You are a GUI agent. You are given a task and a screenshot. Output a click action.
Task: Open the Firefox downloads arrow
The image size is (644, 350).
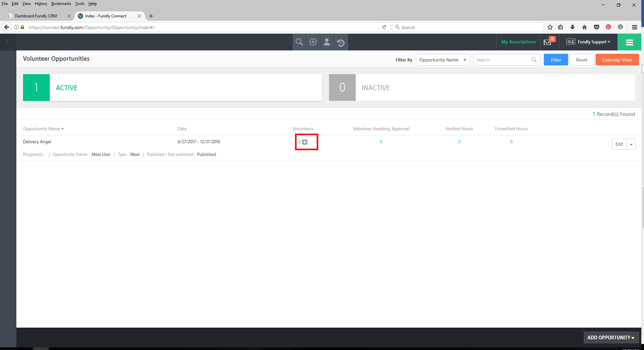point(573,27)
